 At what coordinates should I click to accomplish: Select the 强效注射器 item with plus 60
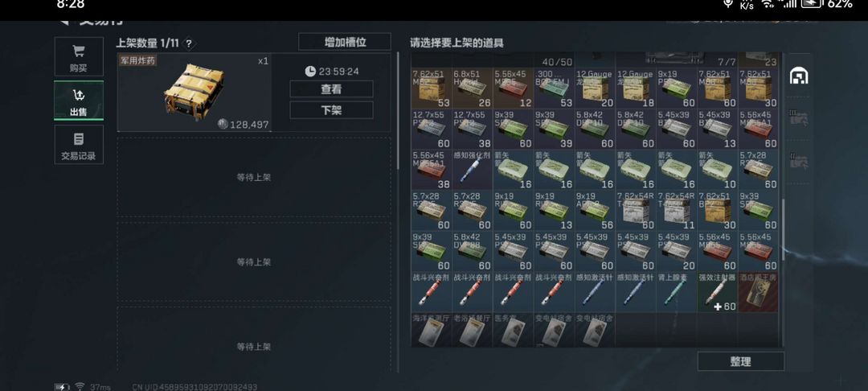click(x=717, y=292)
